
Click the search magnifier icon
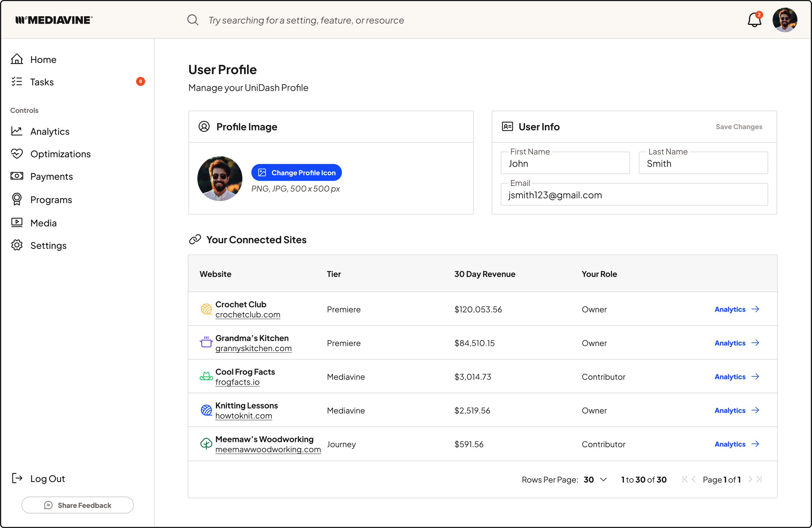pos(193,20)
